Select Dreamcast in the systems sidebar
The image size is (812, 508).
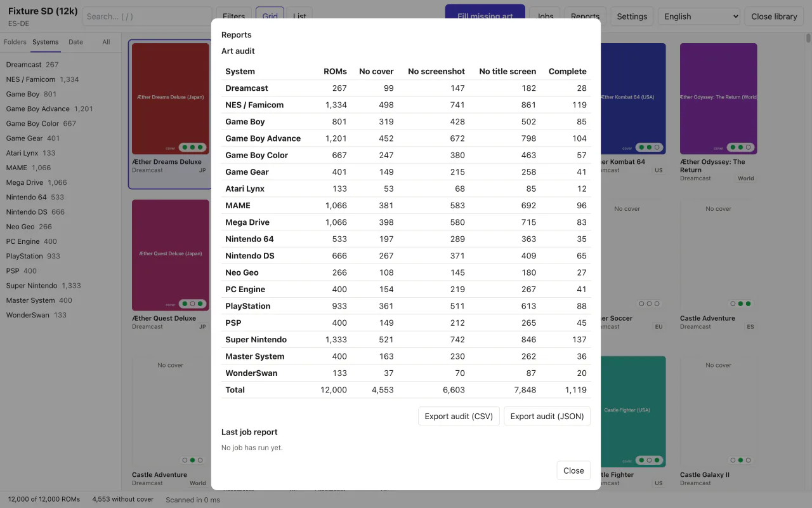click(60, 64)
